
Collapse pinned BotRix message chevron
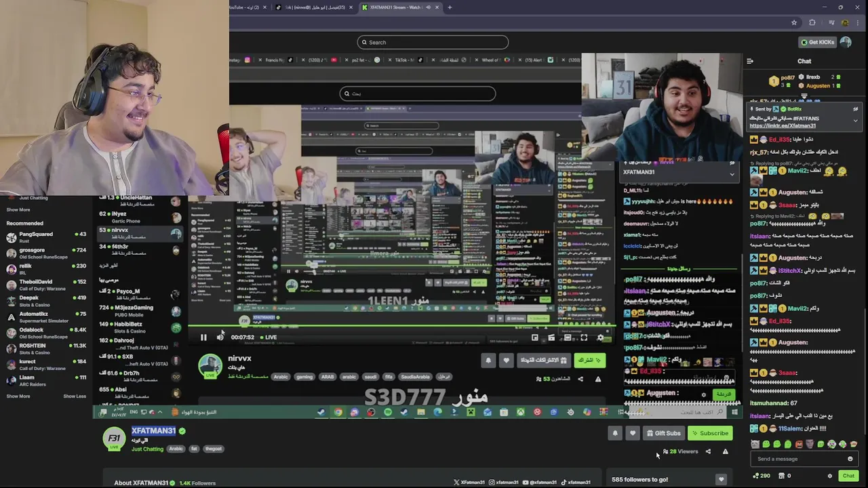[x=856, y=121]
